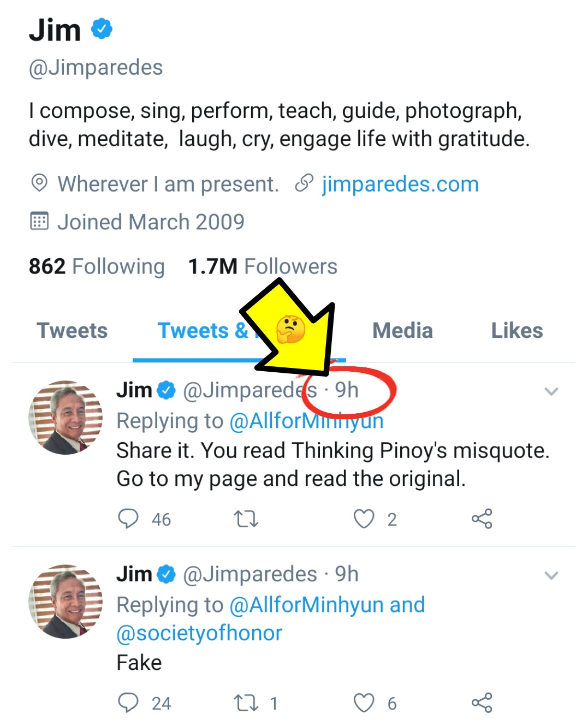
Task: Open dropdown chevron on the 'Fake' tweet
Action: (551, 575)
